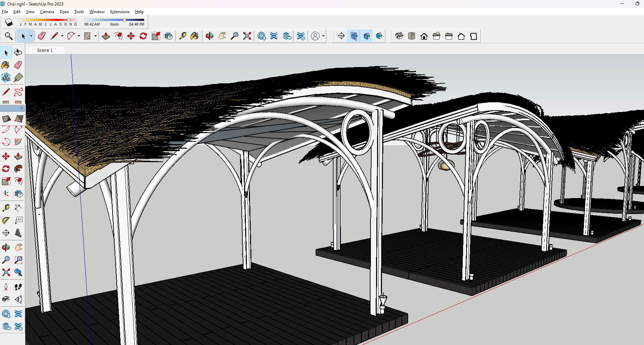Image resolution: width=644 pixels, height=345 pixels.
Task: Select the Text label tool in left panel
Action: [18, 220]
